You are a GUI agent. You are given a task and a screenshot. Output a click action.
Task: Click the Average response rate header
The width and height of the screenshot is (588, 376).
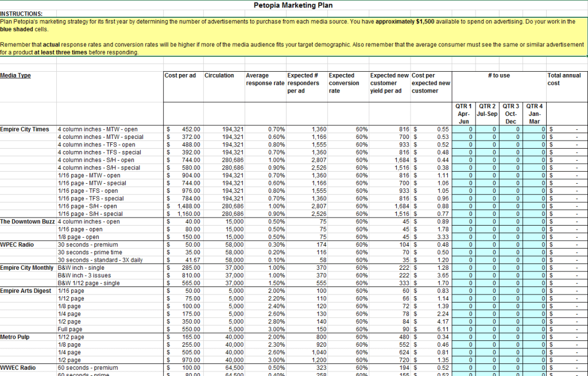click(x=265, y=79)
